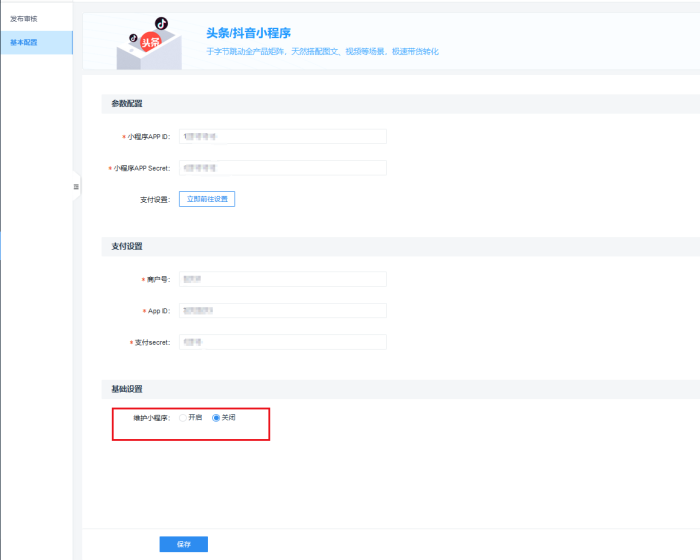Click the small TikTok icon beside 头条

click(133, 38)
